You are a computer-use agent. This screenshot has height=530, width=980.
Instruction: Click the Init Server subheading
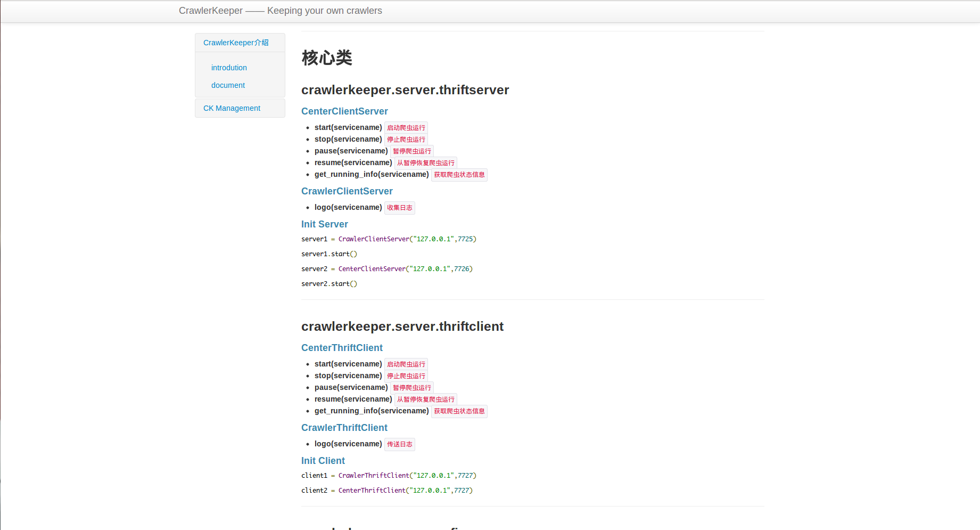coord(324,224)
